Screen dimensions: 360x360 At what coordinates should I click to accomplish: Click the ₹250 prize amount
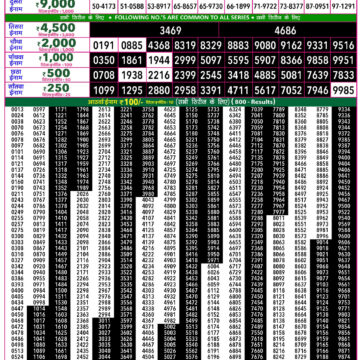(x=56, y=88)
